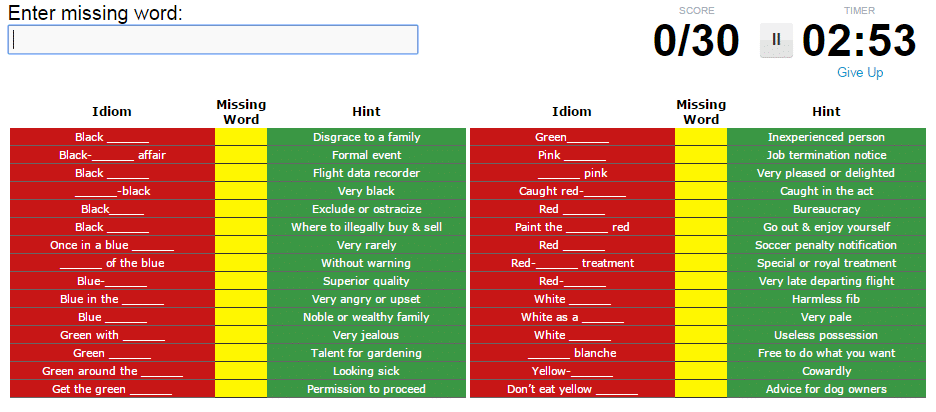This screenshot has height=412, width=936.
Task: Click the yellow cell for 'Without warning'
Action: click(x=241, y=263)
